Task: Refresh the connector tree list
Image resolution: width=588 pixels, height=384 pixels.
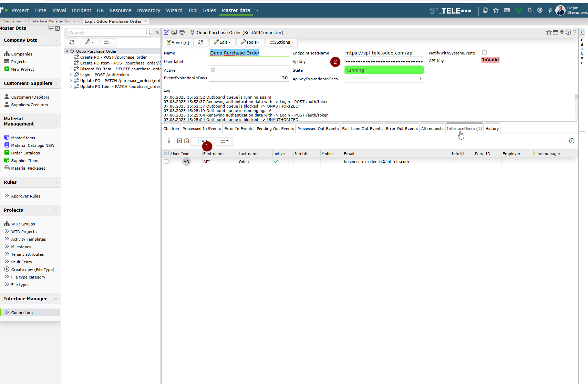Action: pyautogui.click(x=72, y=42)
